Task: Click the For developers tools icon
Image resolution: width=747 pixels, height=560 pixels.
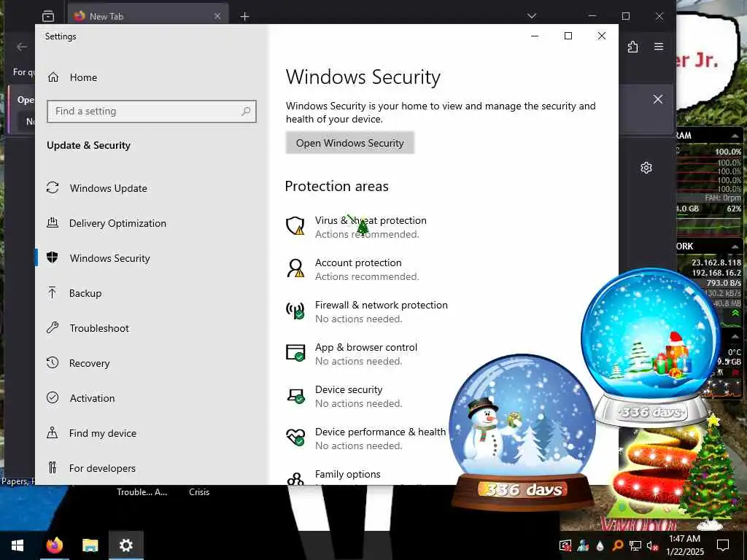Action: [53, 467]
